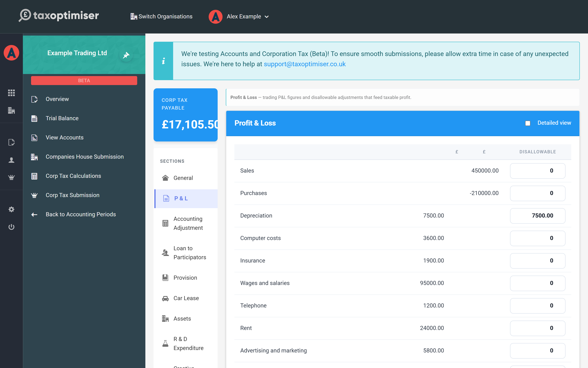
Task: Open settings gear in left rail
Action: point(11,209)
